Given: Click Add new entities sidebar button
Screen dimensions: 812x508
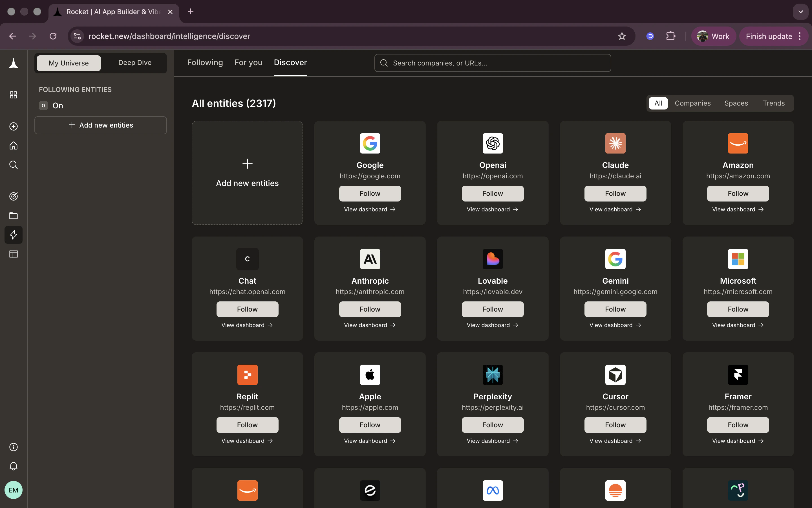Looking at the screenshot, I should 101,125.
